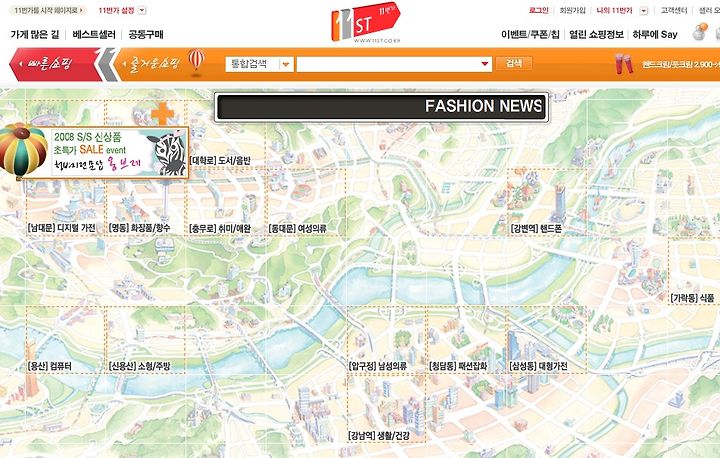Click the hot air balloon icon in orange bar

tap(197, 60)
